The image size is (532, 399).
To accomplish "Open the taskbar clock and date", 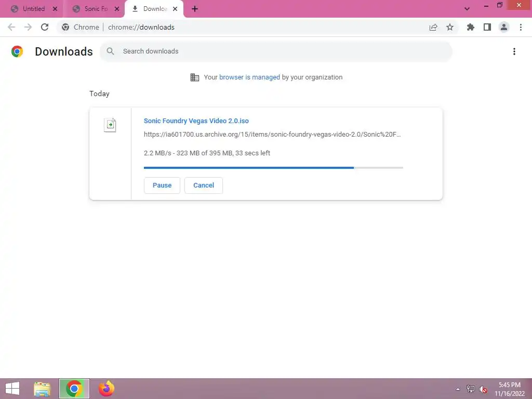I will point(509,389).
